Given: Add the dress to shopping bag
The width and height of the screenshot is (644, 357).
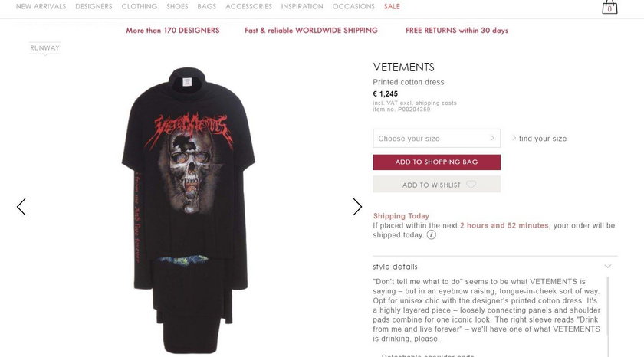Looking at the screenshot, I should [x=436, y=162].
